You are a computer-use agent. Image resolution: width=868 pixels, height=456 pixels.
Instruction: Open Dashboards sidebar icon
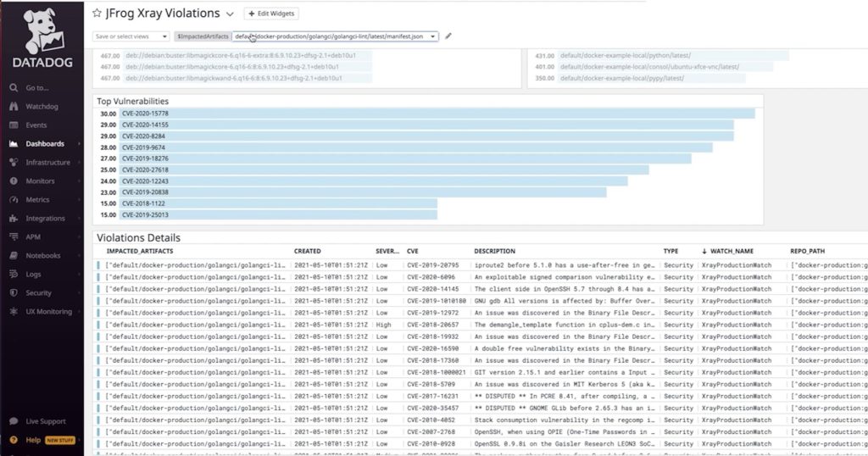[14, 144]
